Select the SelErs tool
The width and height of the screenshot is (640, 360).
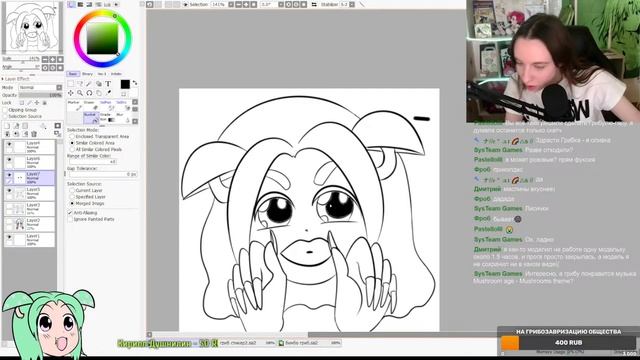click(122, 106)
